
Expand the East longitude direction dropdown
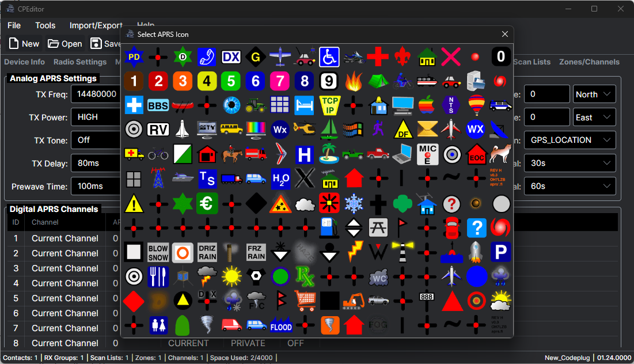pyautogui.click(x=594, y=117)
